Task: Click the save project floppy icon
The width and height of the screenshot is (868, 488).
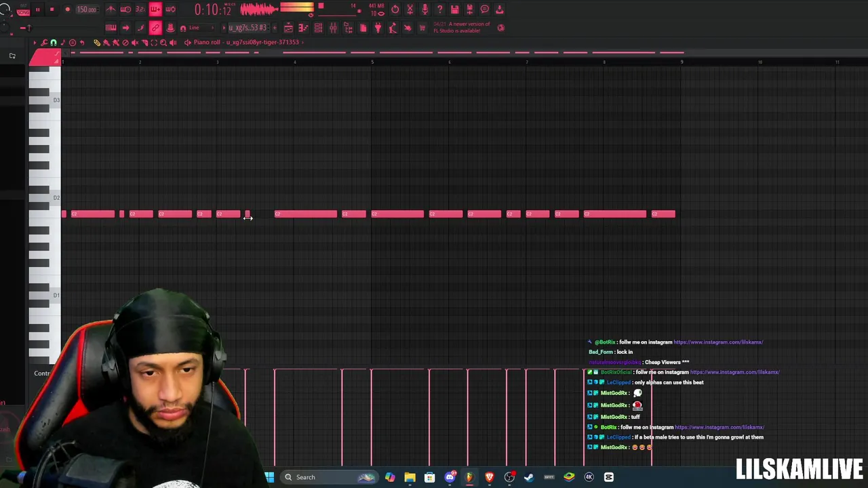Action: (x=455, y=9)
